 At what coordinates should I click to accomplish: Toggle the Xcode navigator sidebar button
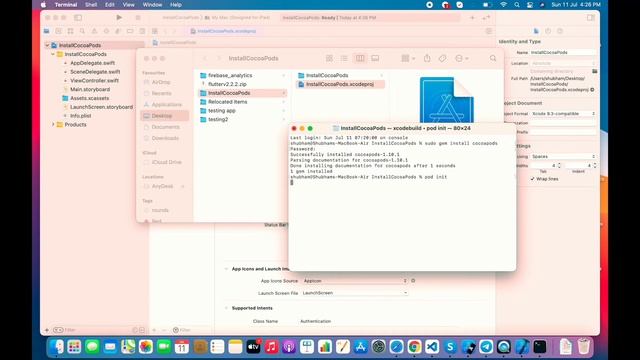point(78,18)
